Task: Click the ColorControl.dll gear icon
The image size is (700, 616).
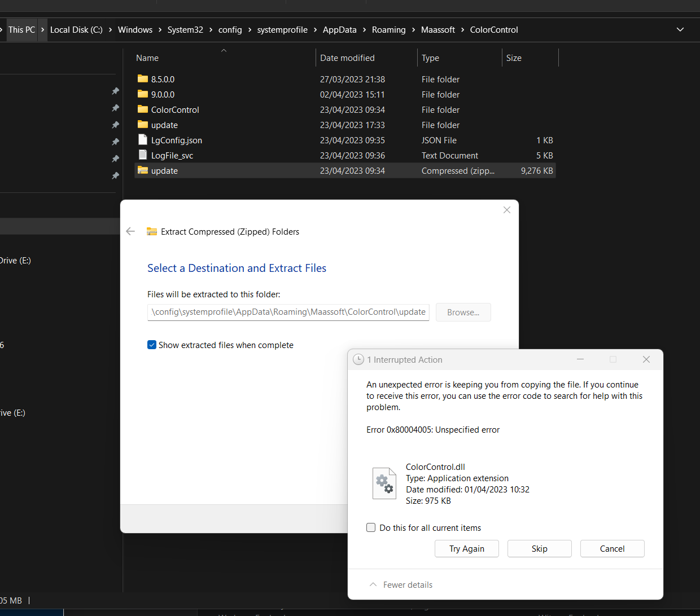Action: pos(384,483)
